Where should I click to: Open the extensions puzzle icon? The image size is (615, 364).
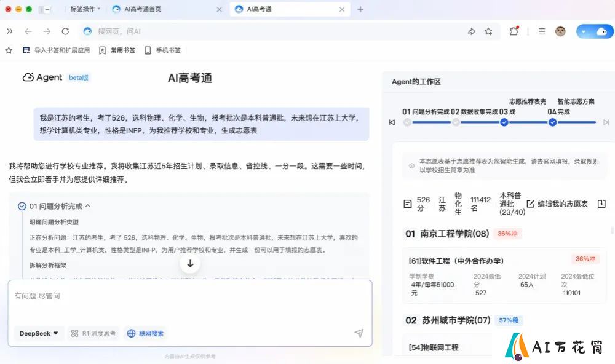pyautogui.click(x=514, y=31)
